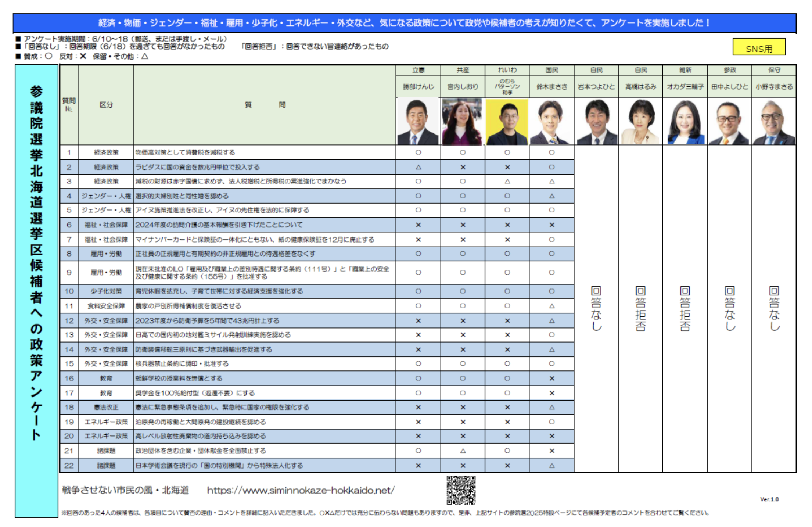This screenshot has width=812, height=527.
Task: Click the QR code image
Action: coord(461,490)
